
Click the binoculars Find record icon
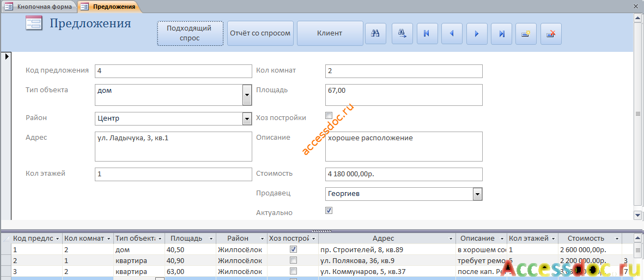[x=375, y=34]
